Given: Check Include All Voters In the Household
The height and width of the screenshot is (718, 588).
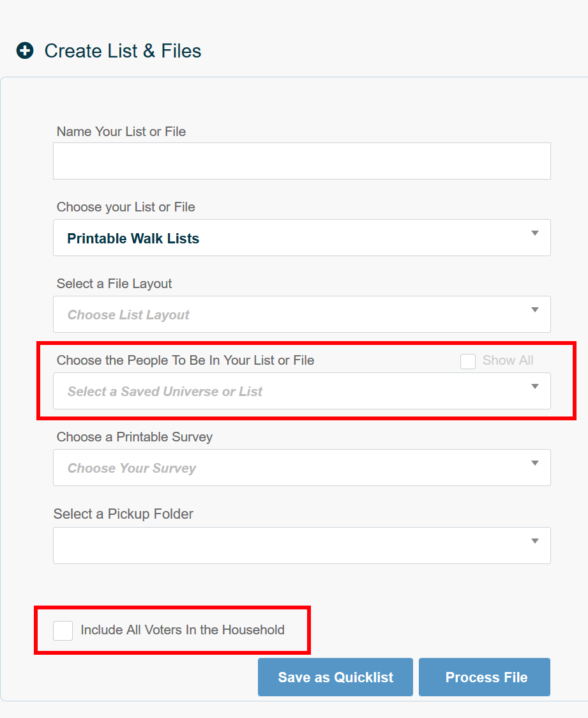Looking at the screenshot, I should coord(63,630).
